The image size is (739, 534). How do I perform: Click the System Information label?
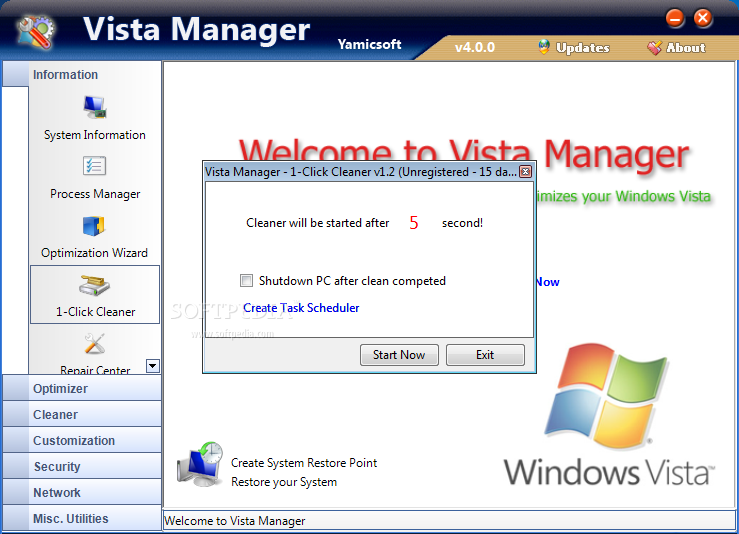pos(95,135)
